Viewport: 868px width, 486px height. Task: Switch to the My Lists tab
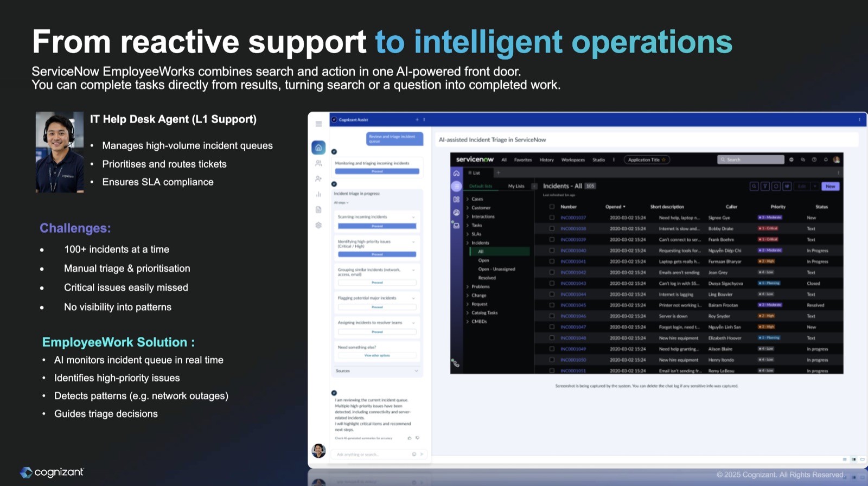tap(516, 186)
